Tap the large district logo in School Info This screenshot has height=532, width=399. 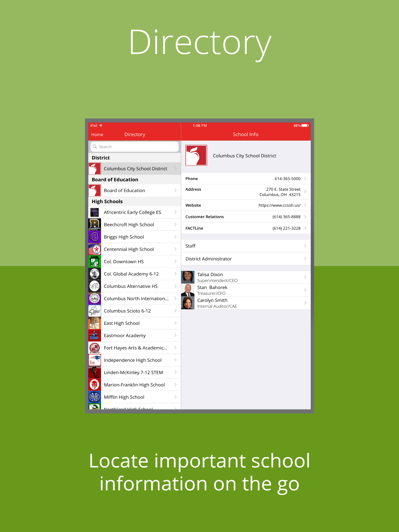[x=196, y=155]
